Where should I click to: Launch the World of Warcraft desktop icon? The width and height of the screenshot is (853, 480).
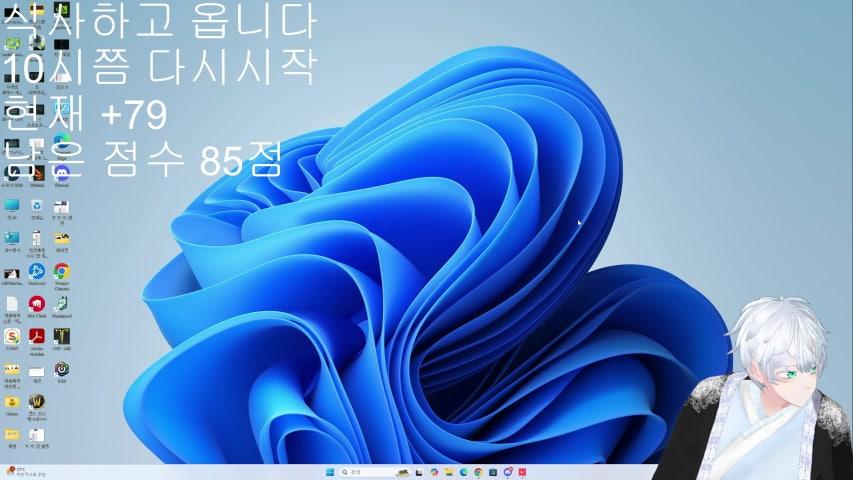[36, 402]
